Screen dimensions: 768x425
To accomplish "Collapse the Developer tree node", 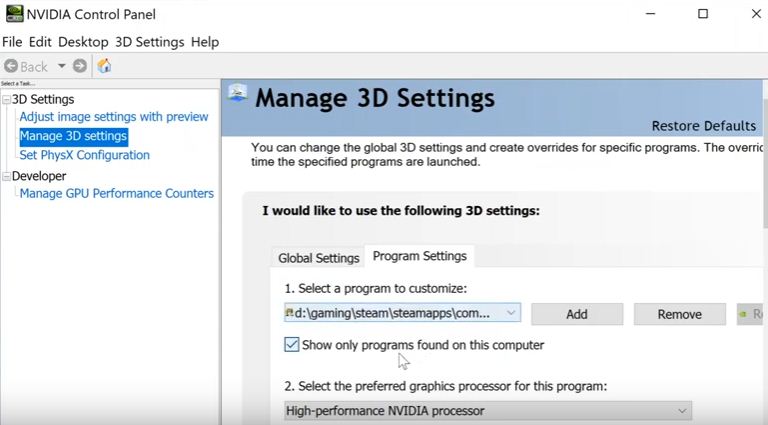I will (x=6, y=176).
